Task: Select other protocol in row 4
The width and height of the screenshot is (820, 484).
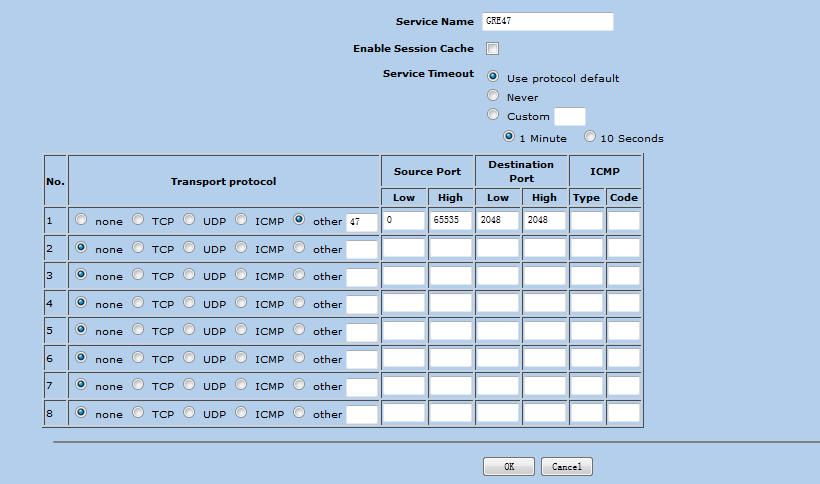Action: 299,302
